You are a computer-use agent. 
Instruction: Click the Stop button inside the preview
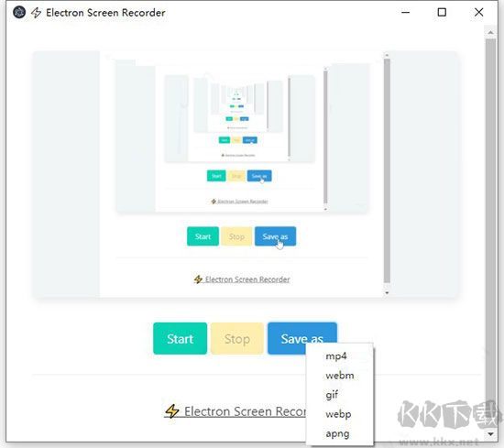click(236, 236)
